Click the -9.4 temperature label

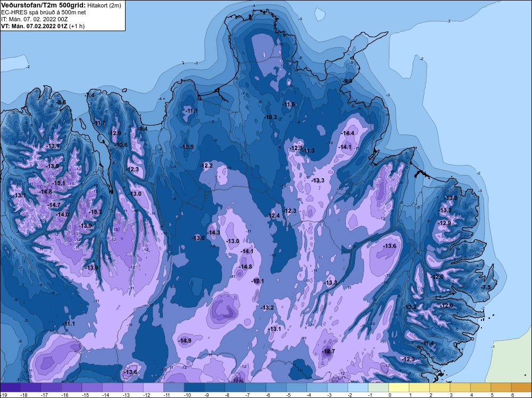pos(143,129)
